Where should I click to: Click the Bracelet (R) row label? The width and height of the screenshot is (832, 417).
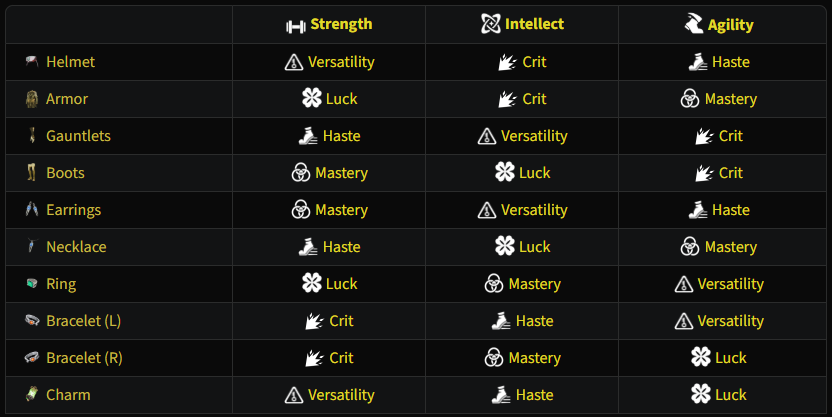[x=84, y=358]
